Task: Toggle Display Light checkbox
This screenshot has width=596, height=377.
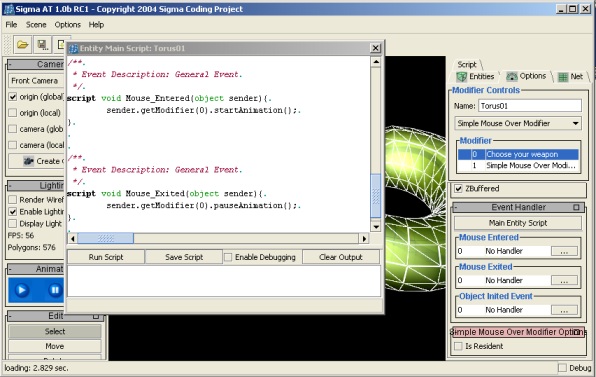Action: click(13, 223)
